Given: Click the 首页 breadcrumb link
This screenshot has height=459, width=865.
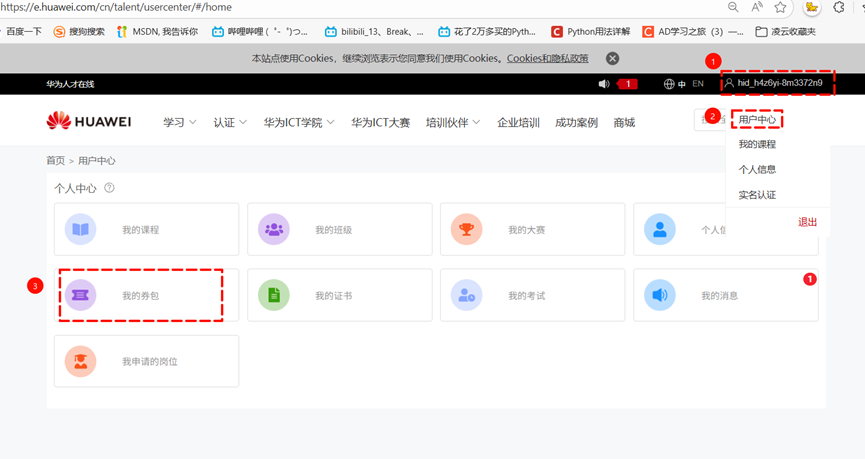Looking at the screenshot, I should point(55,161).
